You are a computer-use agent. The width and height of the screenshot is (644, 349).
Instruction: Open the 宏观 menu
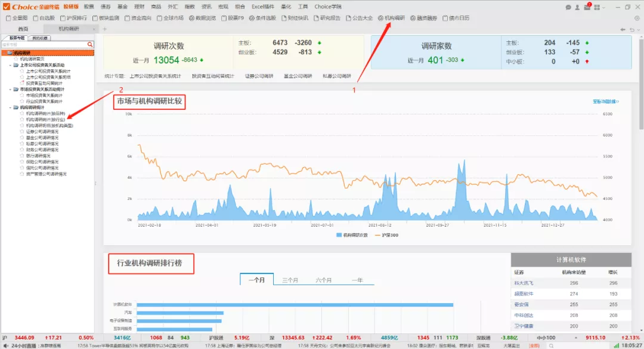223,7
